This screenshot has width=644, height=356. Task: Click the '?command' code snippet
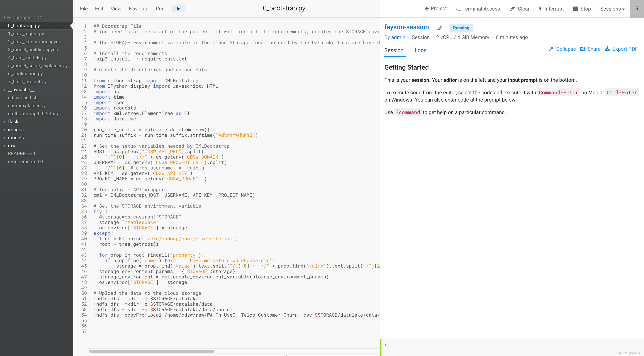tap(408, 112)
